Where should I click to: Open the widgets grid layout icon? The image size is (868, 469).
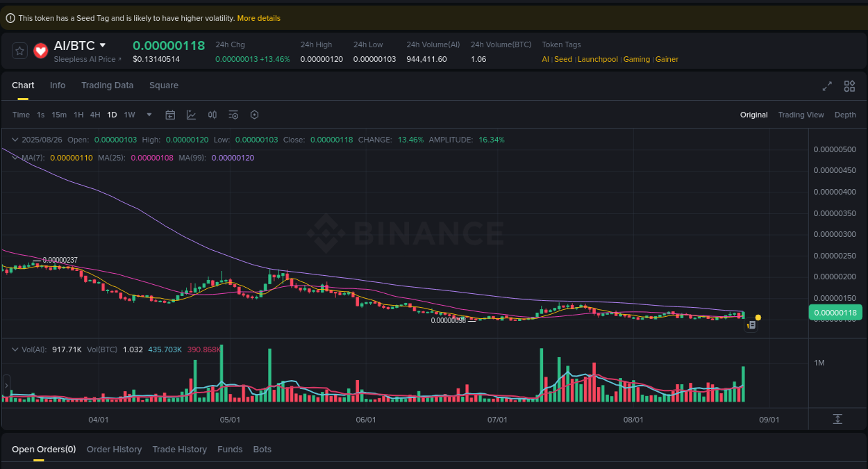click(849, 86)
